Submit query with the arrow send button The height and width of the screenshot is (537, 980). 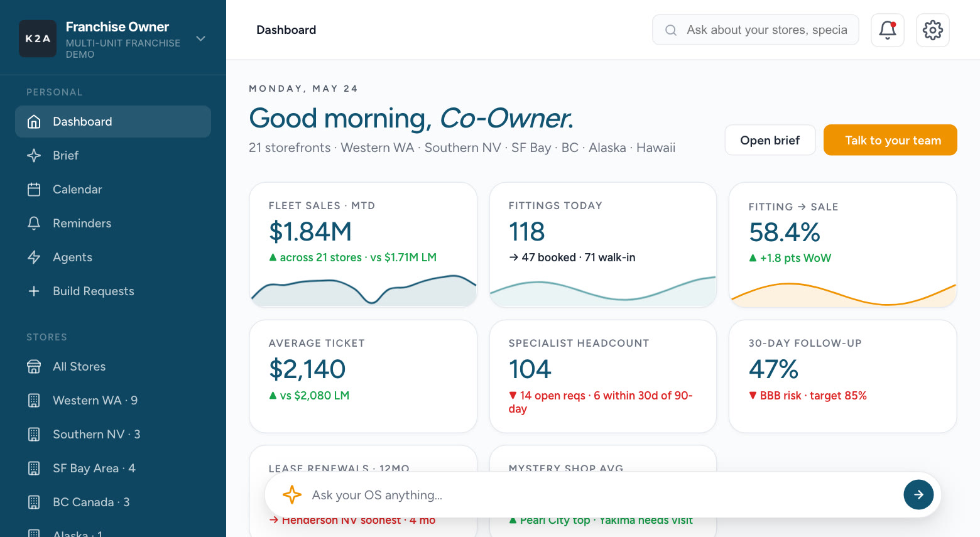tap(918, 495)
